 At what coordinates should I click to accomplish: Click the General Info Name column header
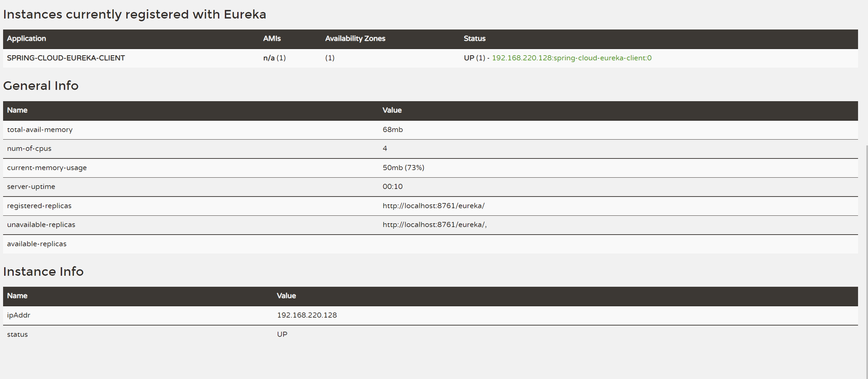coord(17,110)
